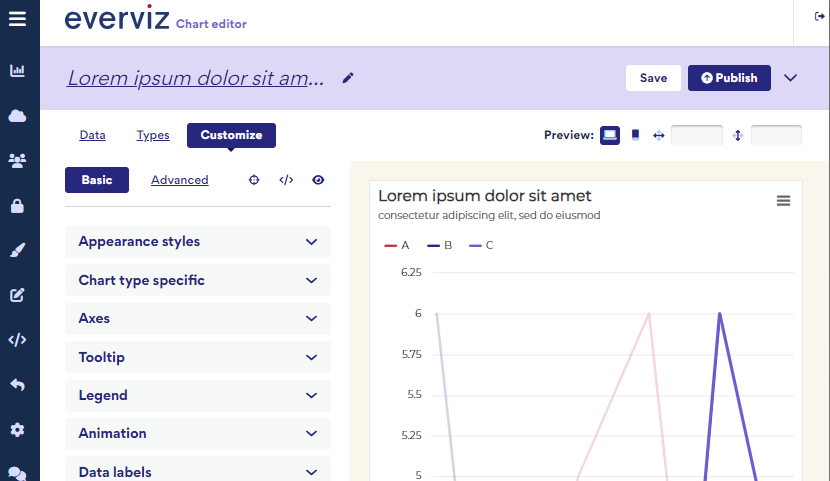This screenshot has width=830, height=481.
Task: Open the charts section in sidebar
Action: click(x=17, y=70)
